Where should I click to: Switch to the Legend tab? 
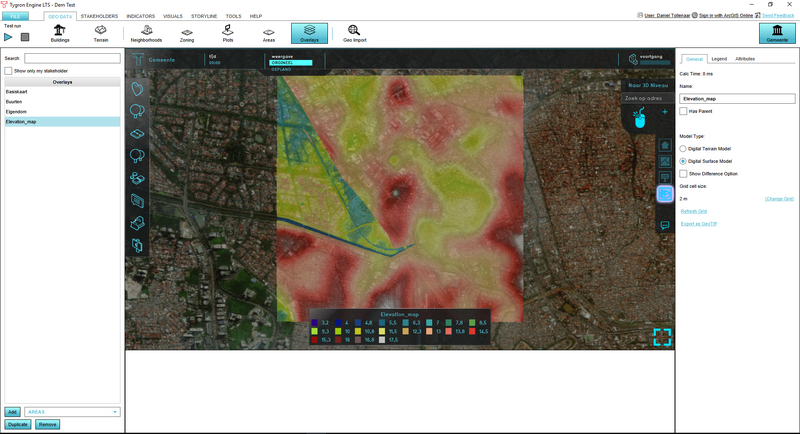point(719,59)
